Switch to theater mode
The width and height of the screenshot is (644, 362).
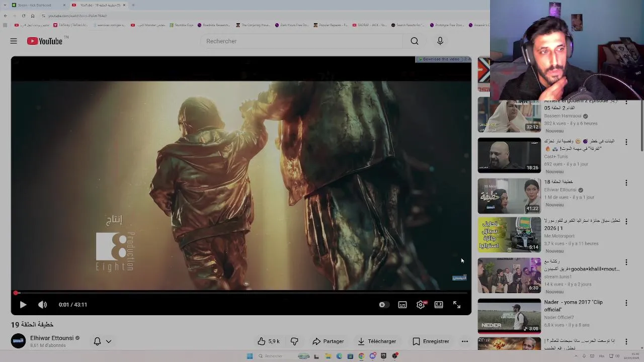pyautogui.click(x=439, y=305)
